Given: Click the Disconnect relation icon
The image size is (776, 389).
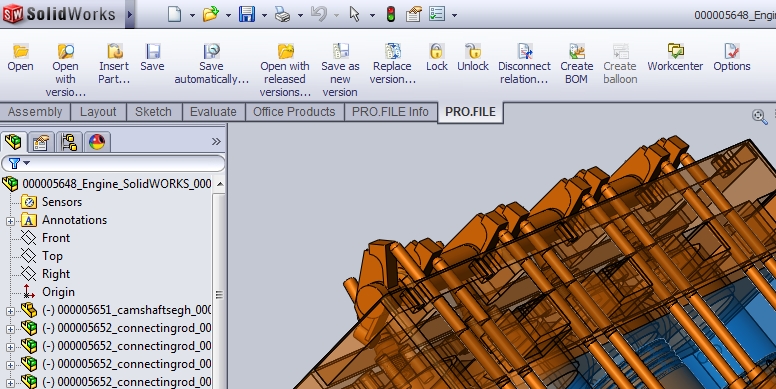Looking at the screenshot, I should 524,64.
